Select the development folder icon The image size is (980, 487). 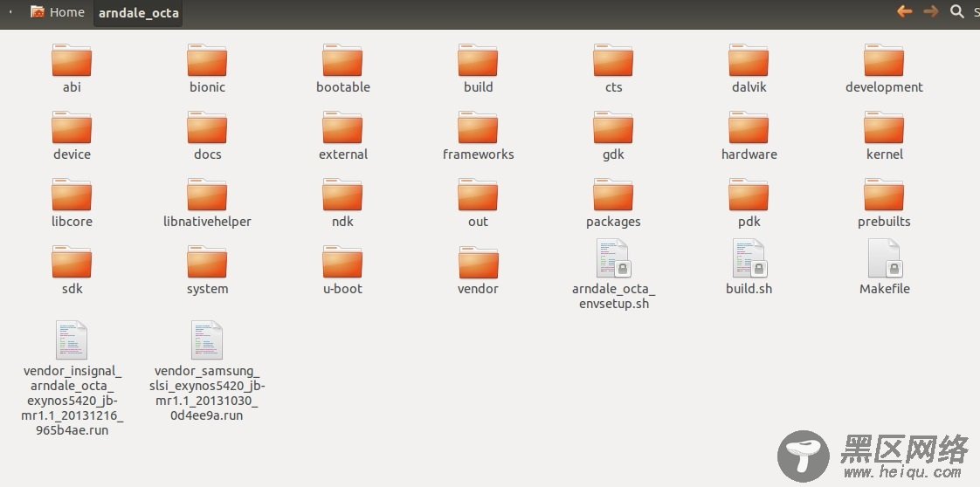click(x=884, y=60)
